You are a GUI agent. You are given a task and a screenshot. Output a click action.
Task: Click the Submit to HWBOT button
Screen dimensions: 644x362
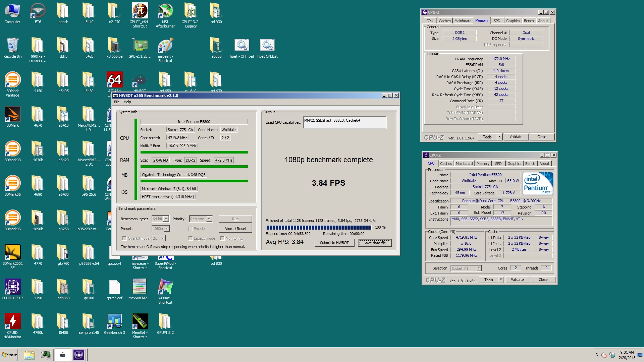[x=334, y=243]
